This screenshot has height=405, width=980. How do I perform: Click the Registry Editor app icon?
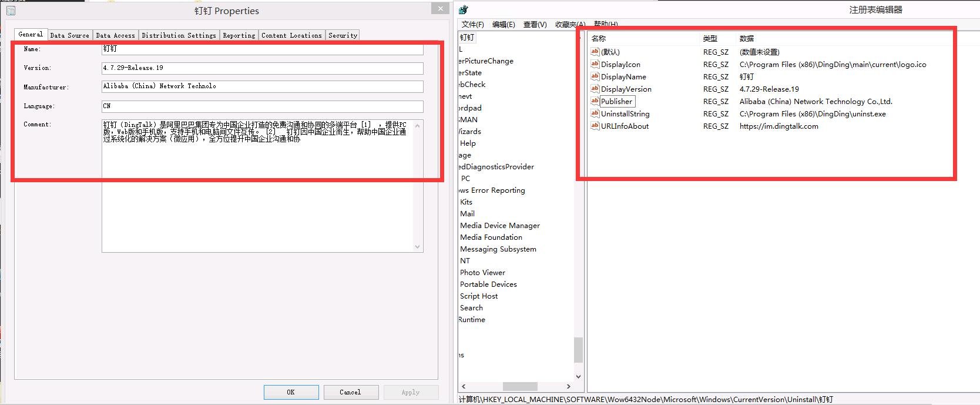(x=463, y=9)
